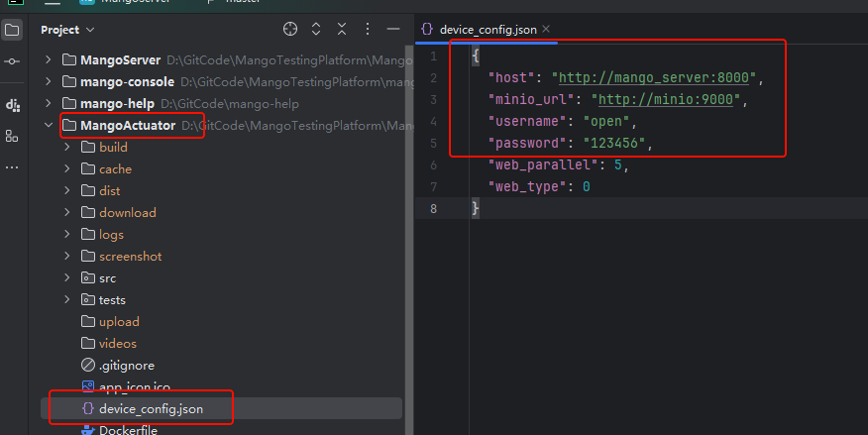The width and height of the screenshot is (868, 435).
Task: Switch to device_config.json editor tab
Action: click(x=480, y=30)
